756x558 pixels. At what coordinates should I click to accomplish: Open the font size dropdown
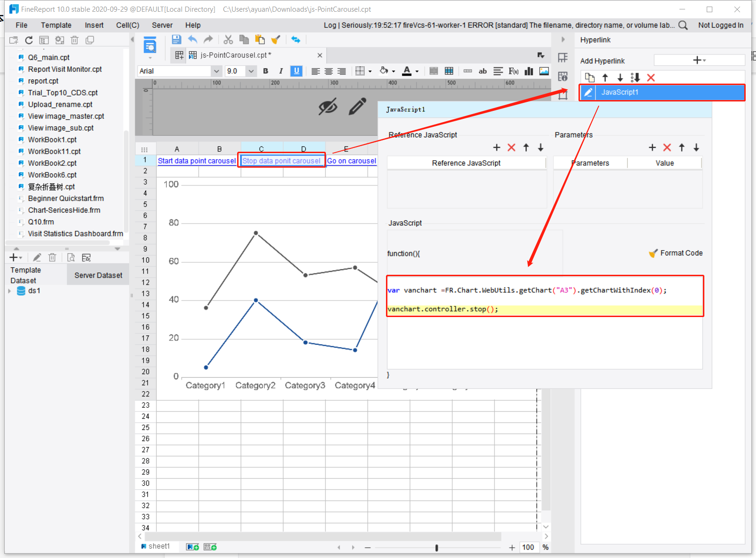251,71
